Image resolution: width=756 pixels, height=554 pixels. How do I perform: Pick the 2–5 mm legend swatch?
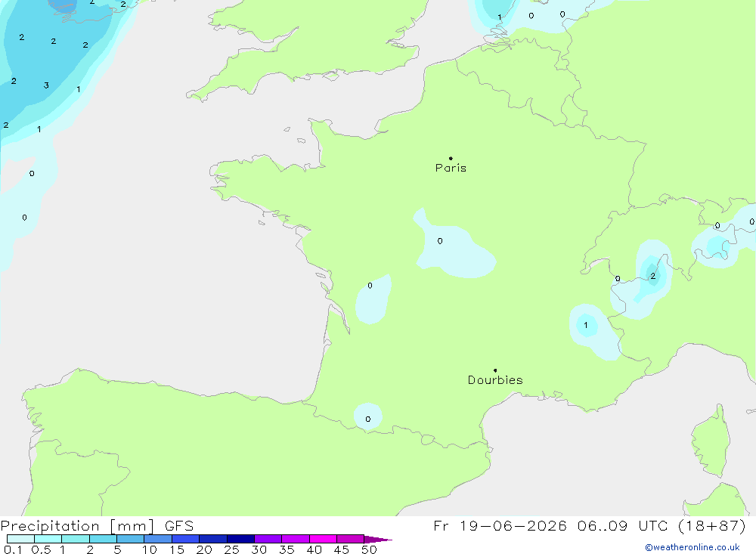point(103,539)
